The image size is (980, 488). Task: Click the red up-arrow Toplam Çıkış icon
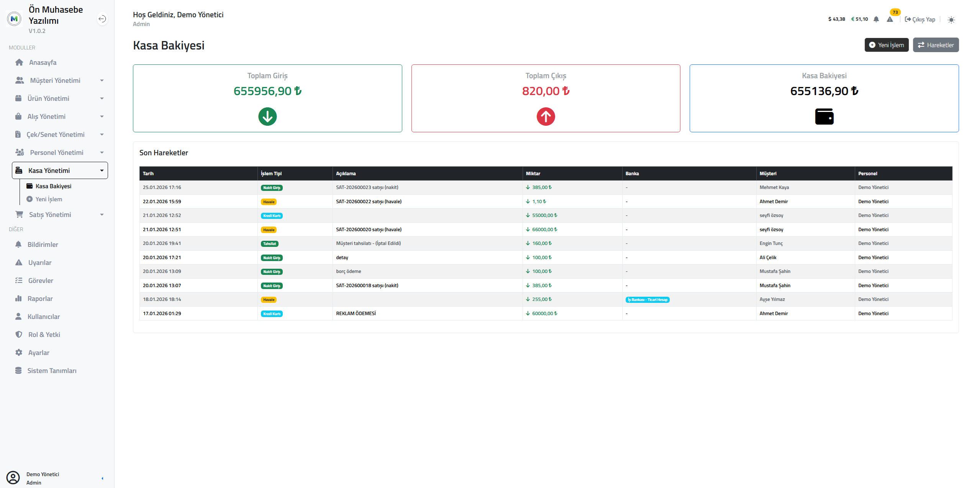[546, 117]
